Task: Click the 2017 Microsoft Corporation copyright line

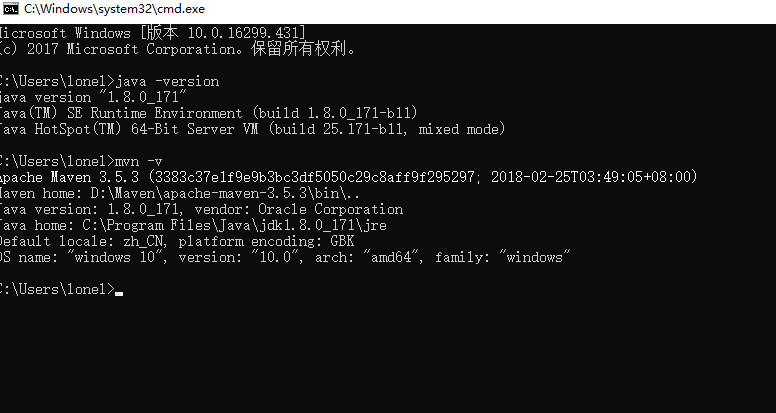Action: point(178,49)
